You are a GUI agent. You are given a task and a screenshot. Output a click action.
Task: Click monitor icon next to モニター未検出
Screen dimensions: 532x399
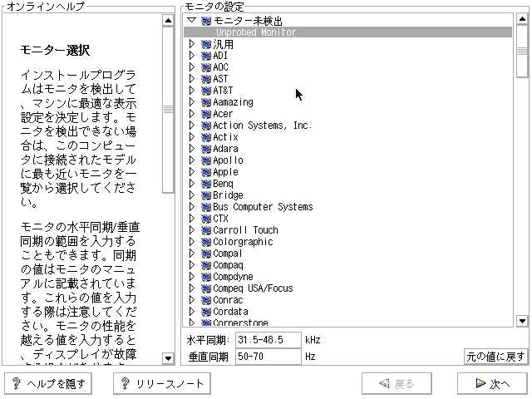pyautogui.click(x=206, y=21)
